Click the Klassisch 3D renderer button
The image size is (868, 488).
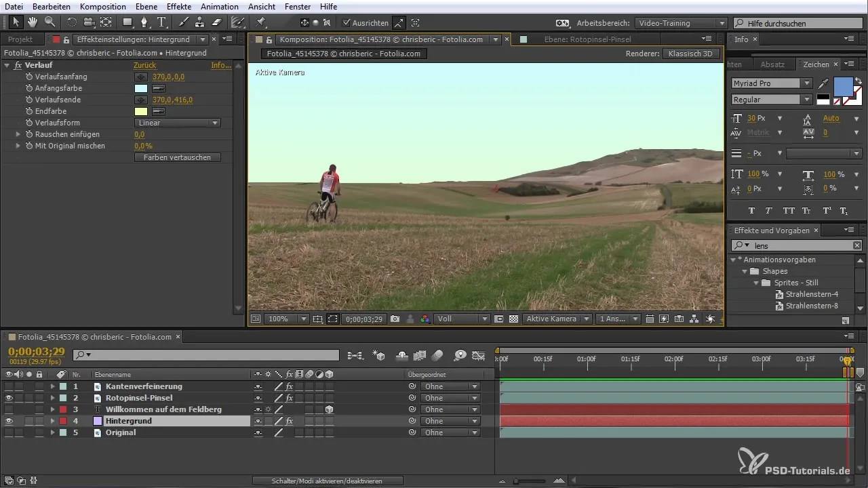[x=691, y=54]
